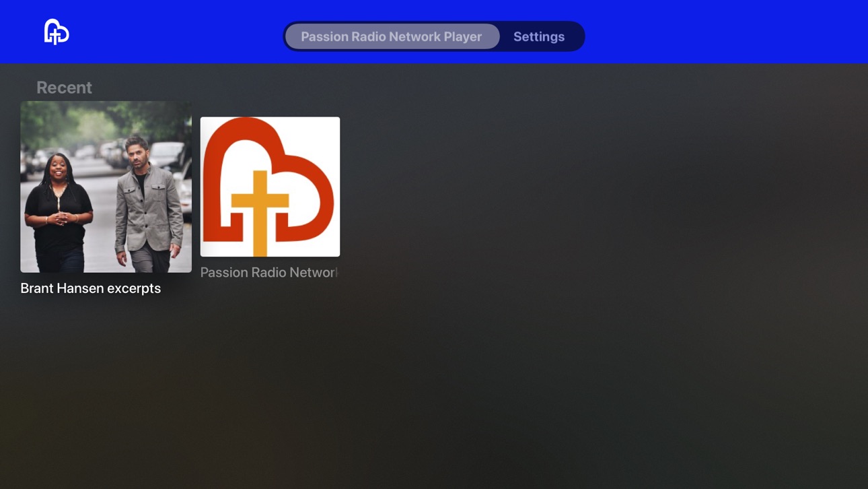Select the 'Brant Hansen excerpts' title text

pos(91,288)
